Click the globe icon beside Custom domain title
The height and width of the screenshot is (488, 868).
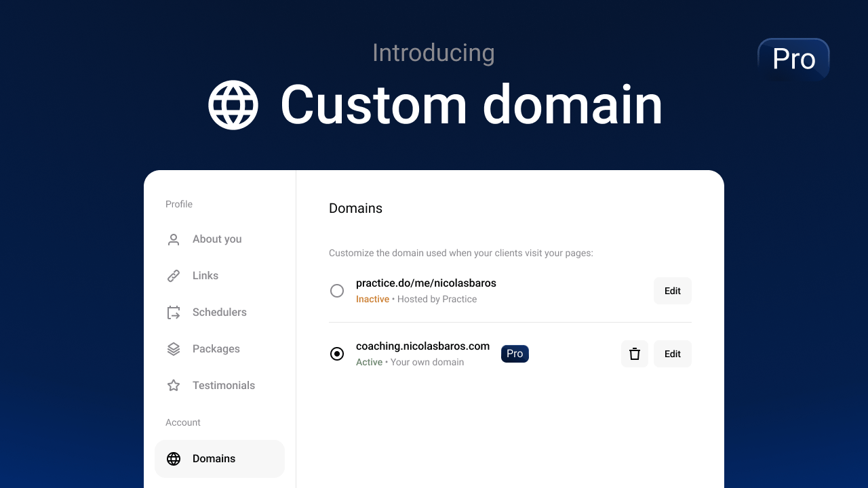pyautogui.click(x=233, y=104)
